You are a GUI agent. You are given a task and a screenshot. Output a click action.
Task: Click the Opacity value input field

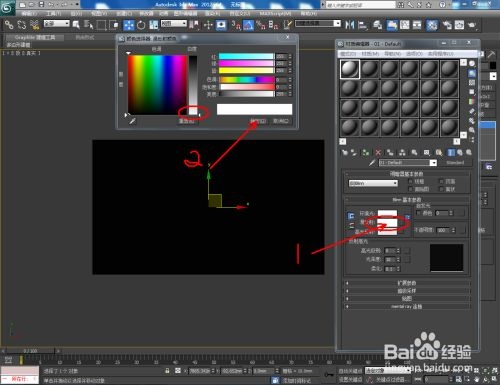point(442,230)
